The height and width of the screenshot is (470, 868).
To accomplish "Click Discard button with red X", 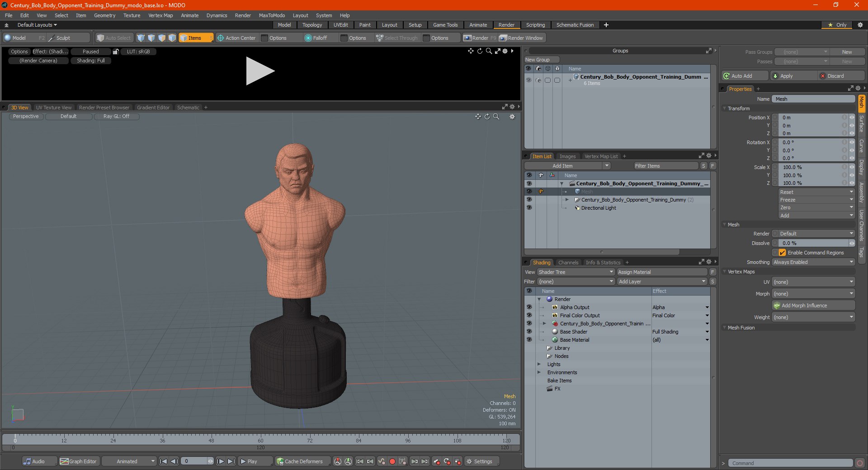I will tap(841, 76).
